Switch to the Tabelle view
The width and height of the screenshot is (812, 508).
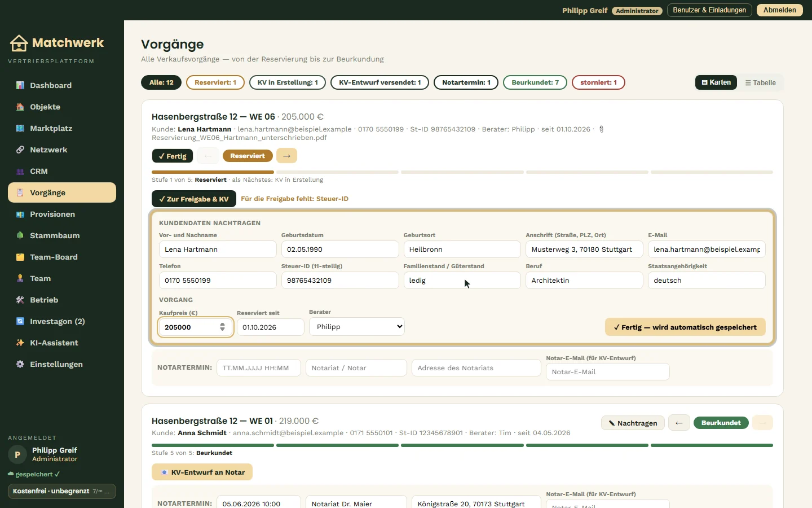click(760, 82)
